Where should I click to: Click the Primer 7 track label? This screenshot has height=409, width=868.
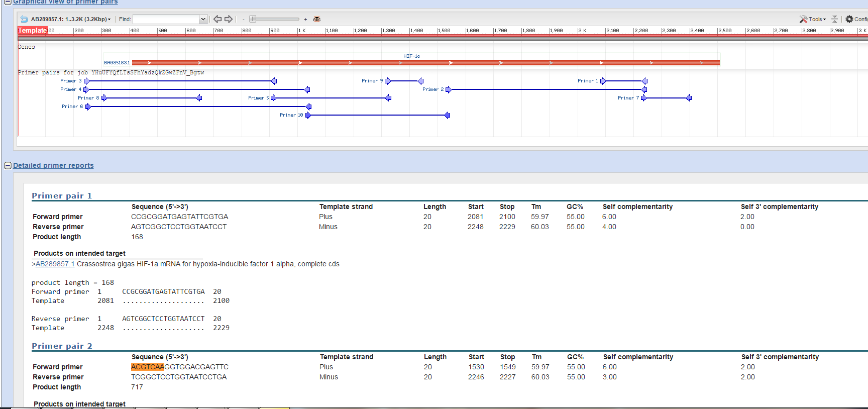point(628,98)
